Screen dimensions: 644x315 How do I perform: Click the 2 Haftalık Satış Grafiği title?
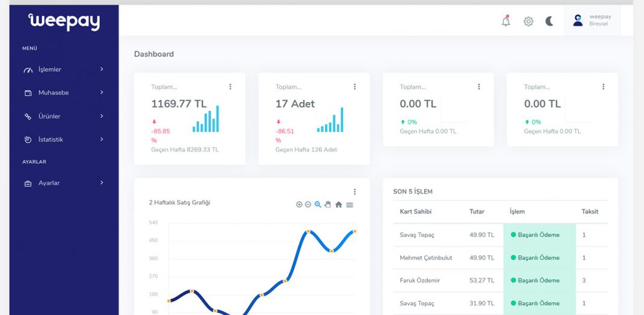point(179,202)
